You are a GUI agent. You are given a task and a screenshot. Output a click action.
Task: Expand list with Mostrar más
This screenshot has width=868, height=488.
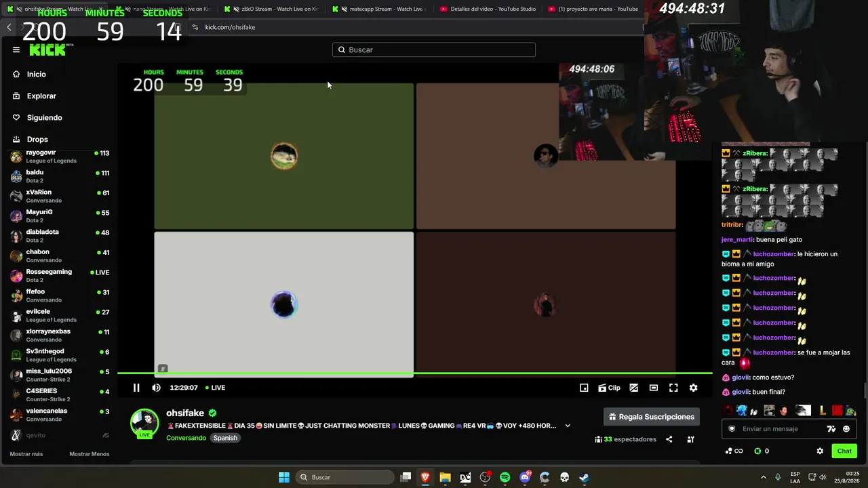tap(26, 454)
